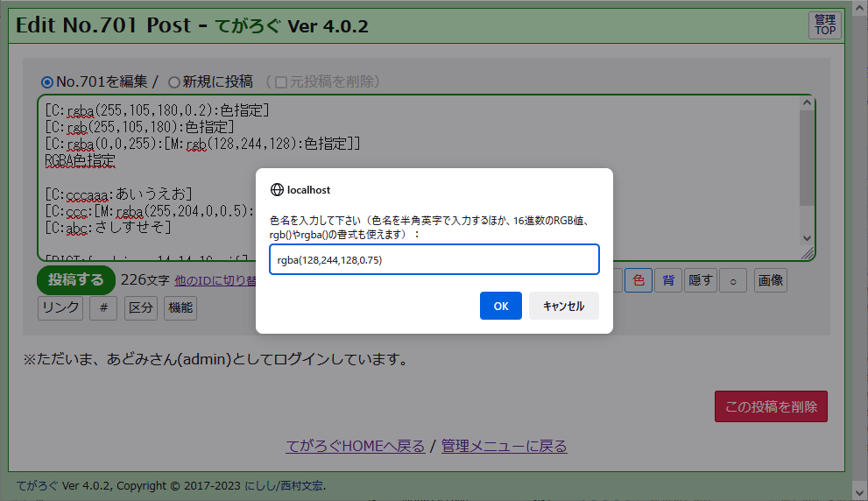The image size is (868, 501).
Task: Click the 226文字 character count text
Action: point(145,280)
